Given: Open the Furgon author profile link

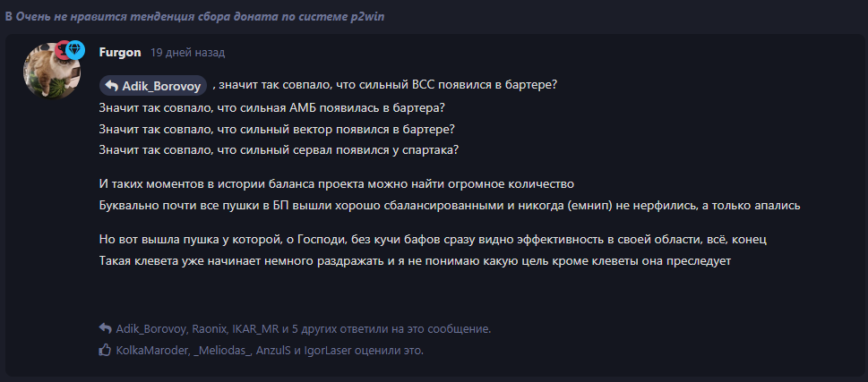Looking at the screenshot, I should click(119, 53).
